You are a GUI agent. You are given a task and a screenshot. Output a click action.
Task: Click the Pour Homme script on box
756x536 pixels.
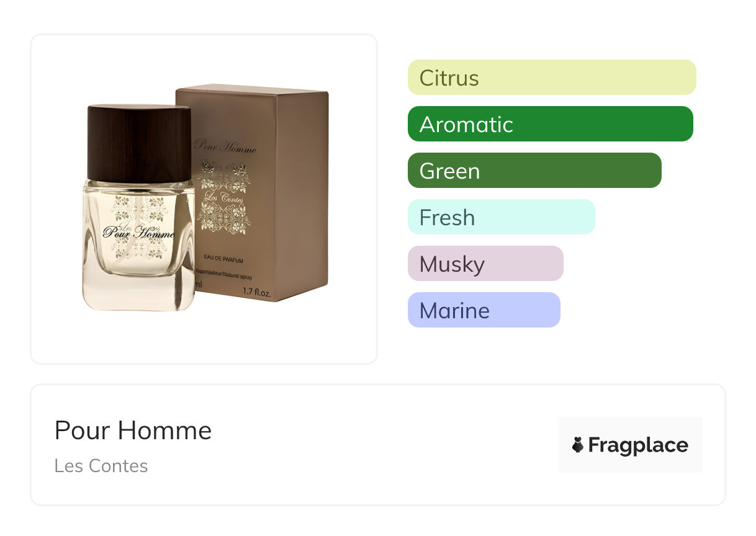coord(225,147)
